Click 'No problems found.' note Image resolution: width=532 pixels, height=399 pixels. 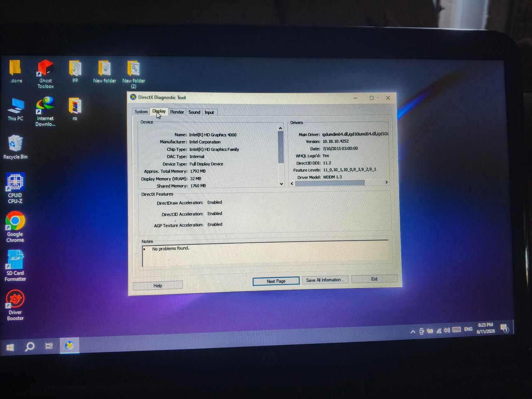170,249
